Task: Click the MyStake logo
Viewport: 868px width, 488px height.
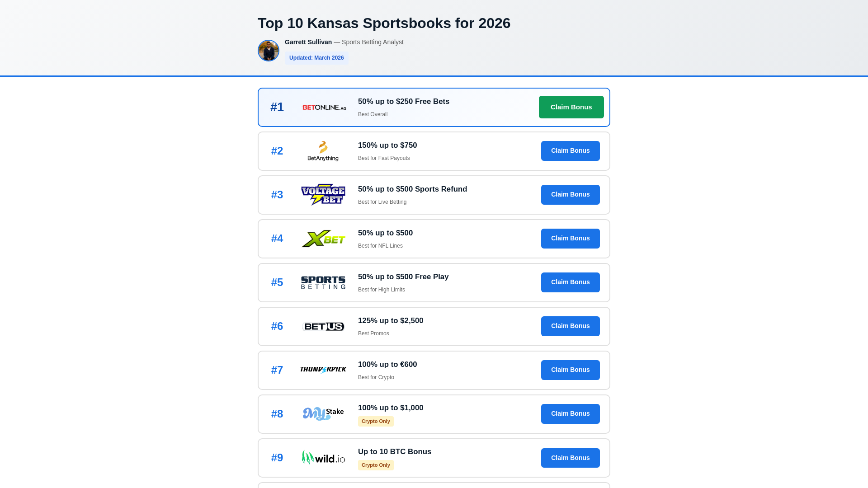Action: coord(323,414)
